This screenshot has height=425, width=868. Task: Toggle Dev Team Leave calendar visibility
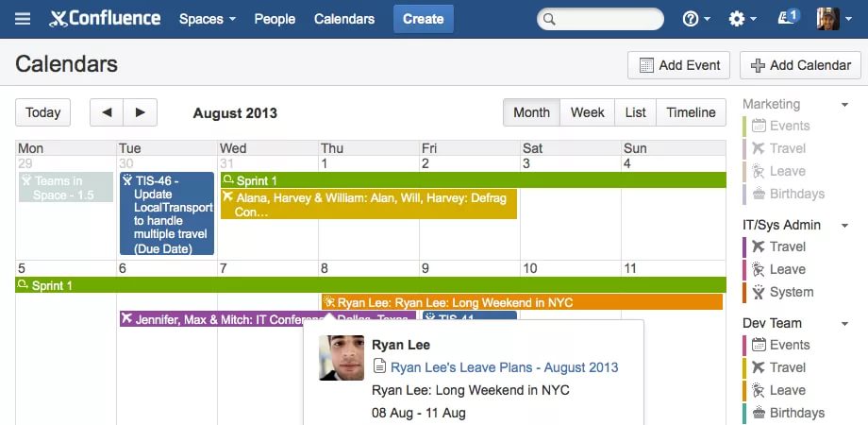point(787,390)
